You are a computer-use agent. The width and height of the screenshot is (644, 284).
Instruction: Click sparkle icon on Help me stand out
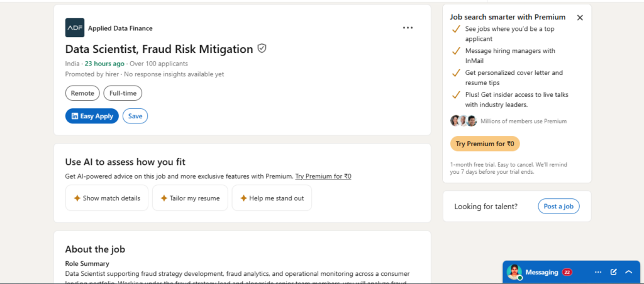click(243, 198)
